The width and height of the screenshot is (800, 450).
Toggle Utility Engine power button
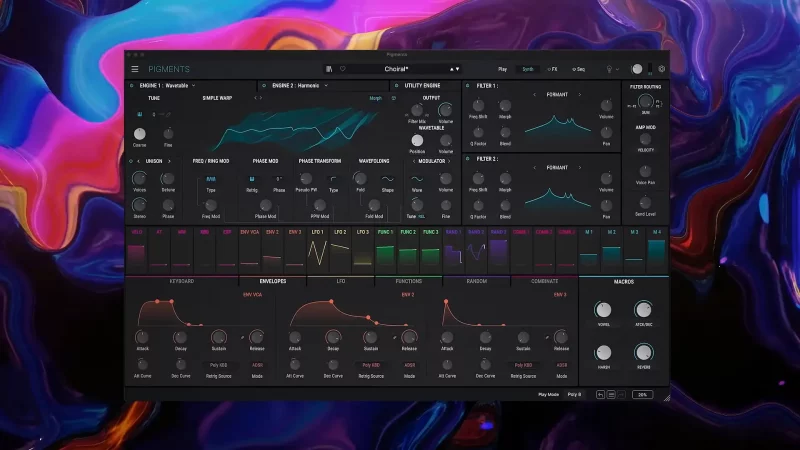click(396, 86)
